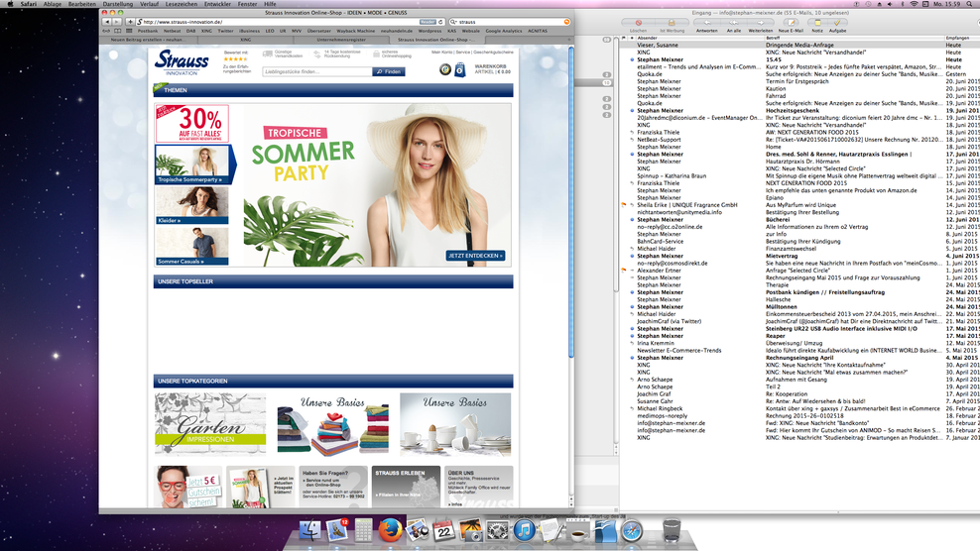
Task: Select the Mietvertrag email row
Action: pos(800,256)
